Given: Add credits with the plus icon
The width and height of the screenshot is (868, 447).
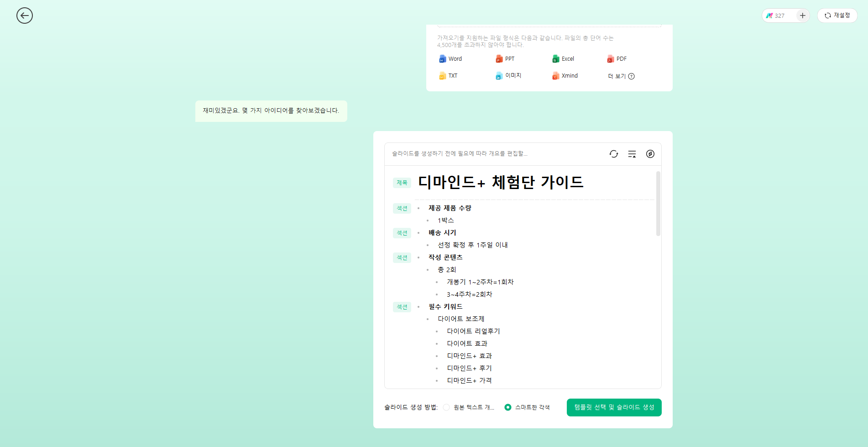Looking at the screenshot, I should click(x=803, y=16).
